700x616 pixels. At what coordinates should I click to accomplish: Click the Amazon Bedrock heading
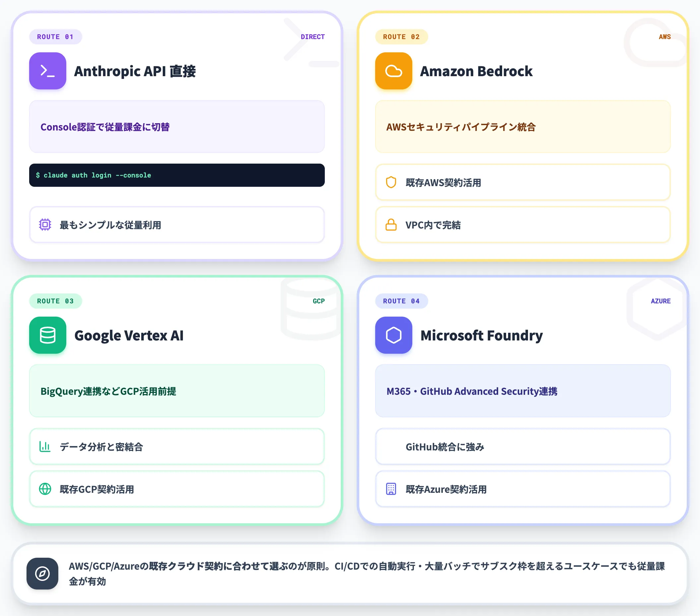pos(476,71)
